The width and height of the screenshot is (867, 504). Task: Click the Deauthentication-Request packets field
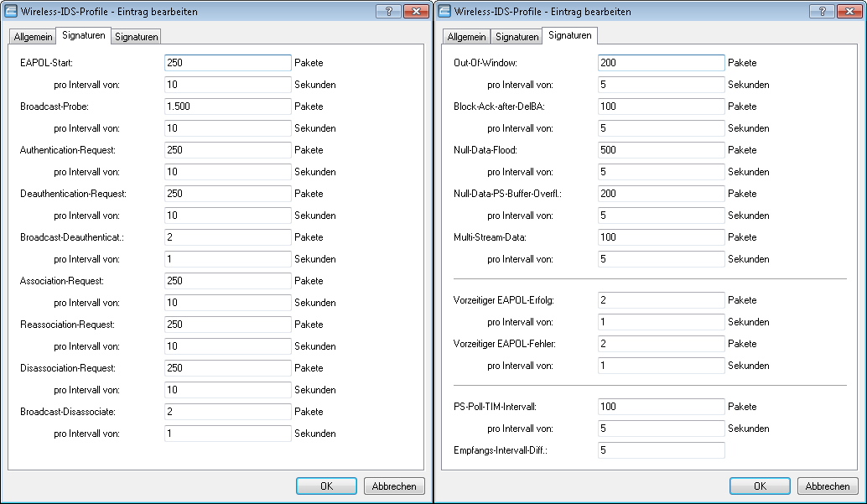point(227,194)
